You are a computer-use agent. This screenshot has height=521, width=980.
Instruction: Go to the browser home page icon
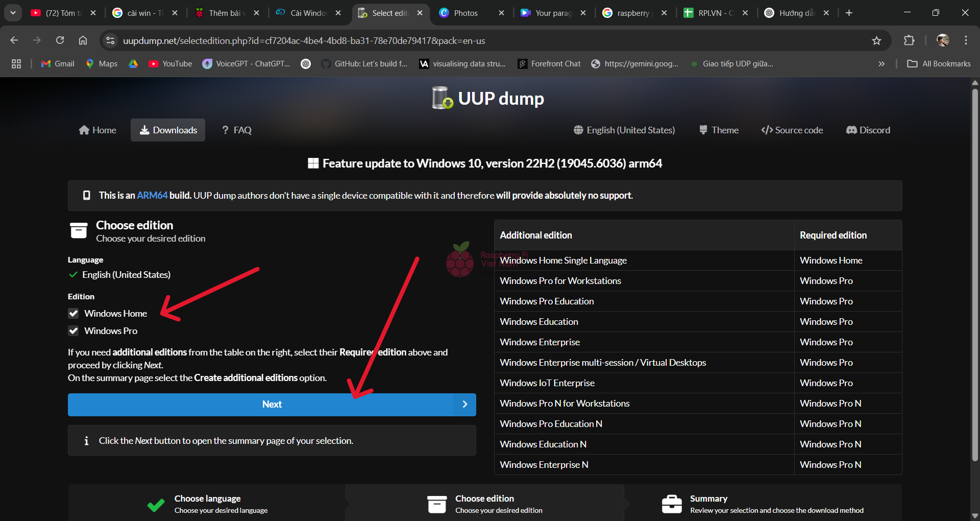tap(83, 41)
